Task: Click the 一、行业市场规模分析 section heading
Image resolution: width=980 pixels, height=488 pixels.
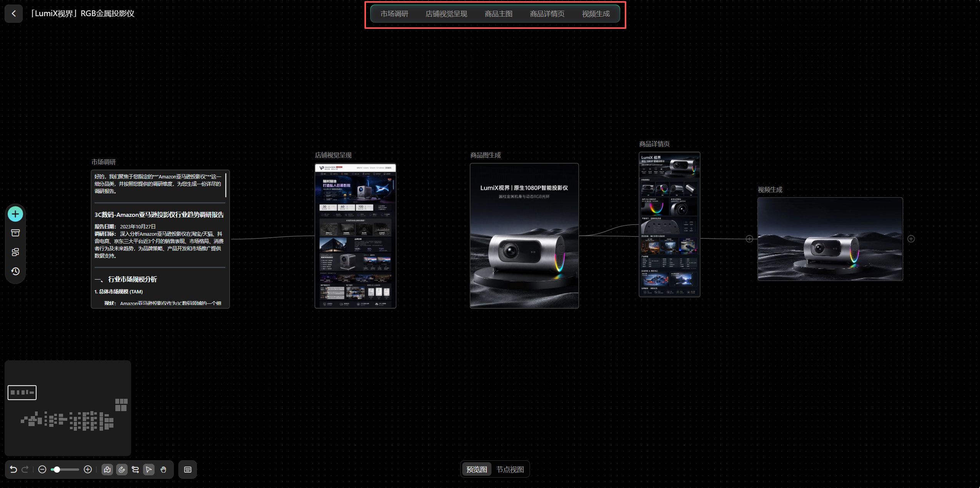Action: (x=126, y=280)
